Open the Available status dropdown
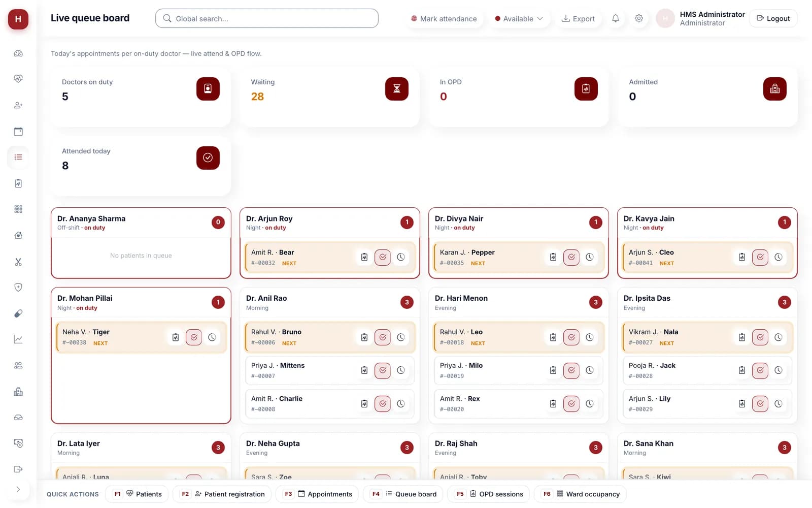Viewport: 812px width, 508px height. point(519,19)
